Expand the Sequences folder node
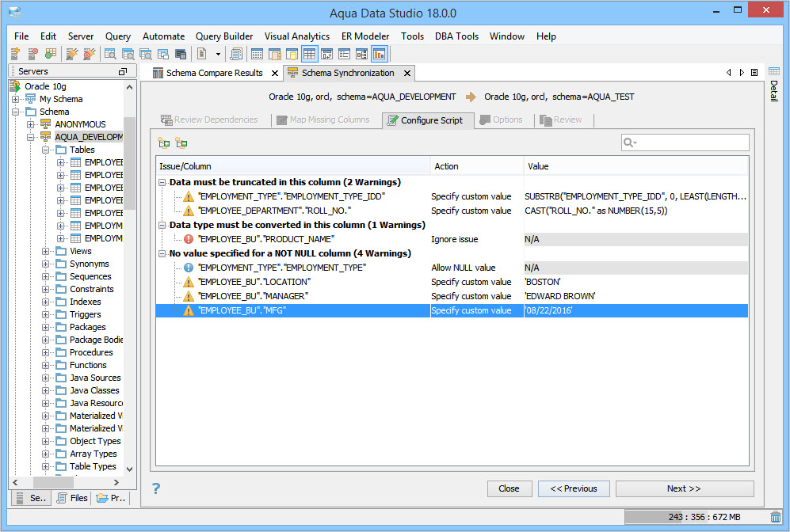This screenshot has height=532, width=790. coord(46,276)
